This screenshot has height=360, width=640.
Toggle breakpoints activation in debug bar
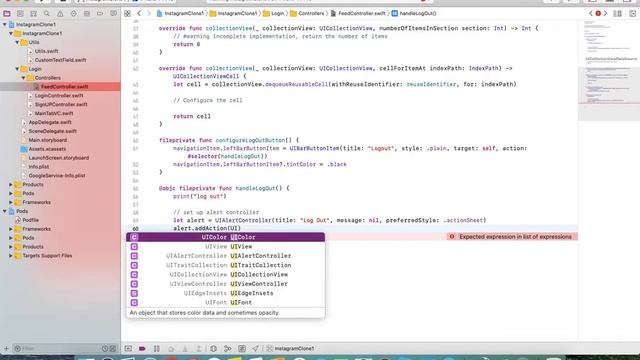142,349
